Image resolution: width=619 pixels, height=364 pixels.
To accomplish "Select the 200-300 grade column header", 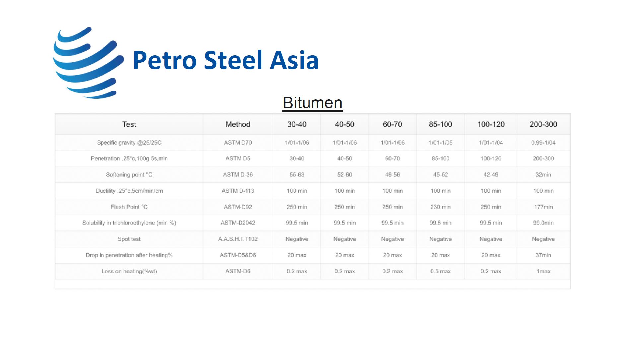I will 543,124.
